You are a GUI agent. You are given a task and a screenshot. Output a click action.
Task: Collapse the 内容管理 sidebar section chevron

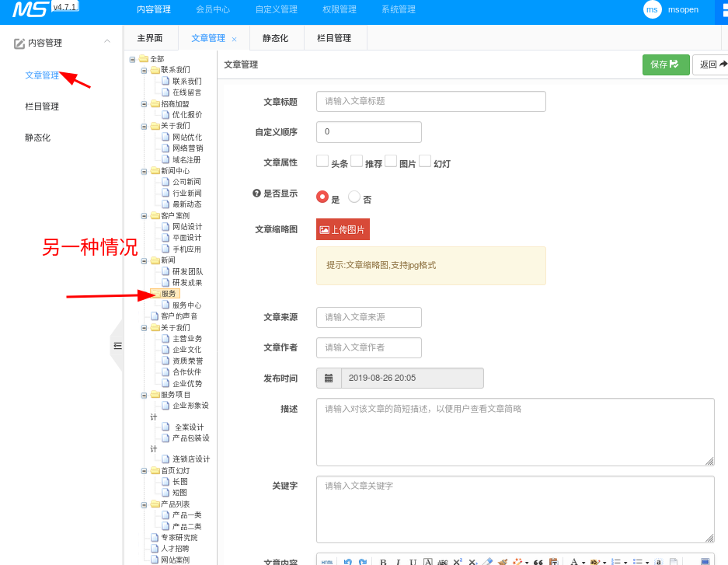point(107,41)
